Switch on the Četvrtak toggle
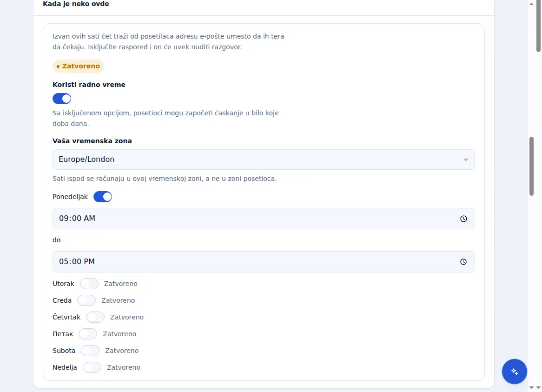This screenshot has width=542, height=392. pos(95,317)
